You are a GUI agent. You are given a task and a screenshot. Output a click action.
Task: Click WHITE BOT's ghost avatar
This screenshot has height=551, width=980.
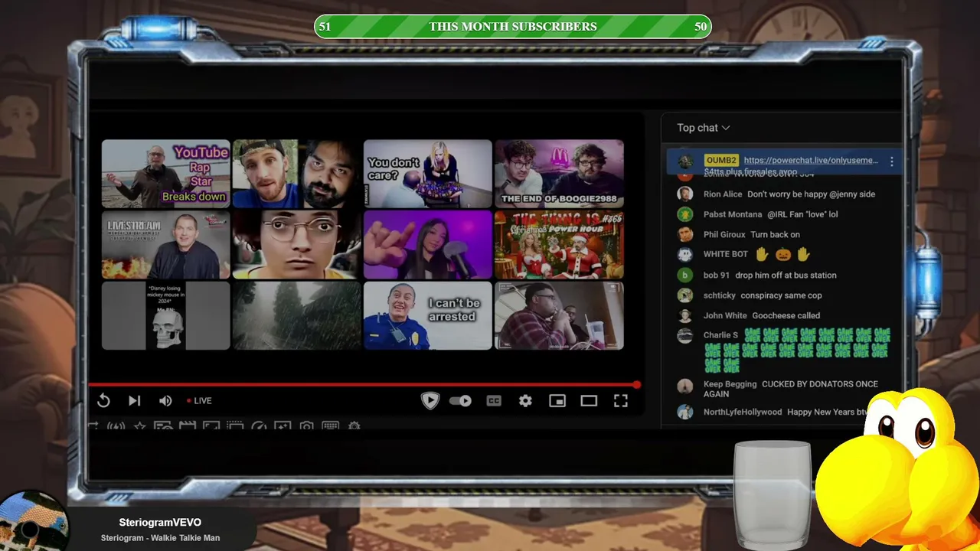coord(685,254)
